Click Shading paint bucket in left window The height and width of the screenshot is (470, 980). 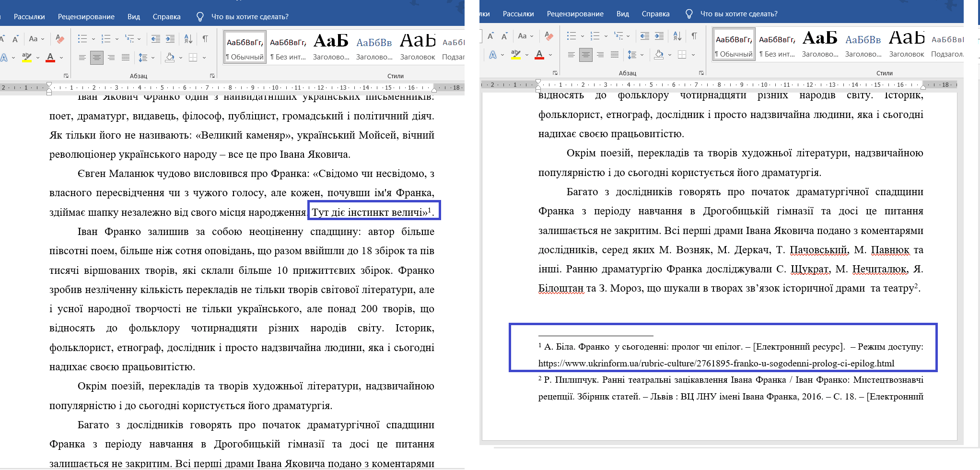(170, 58)
